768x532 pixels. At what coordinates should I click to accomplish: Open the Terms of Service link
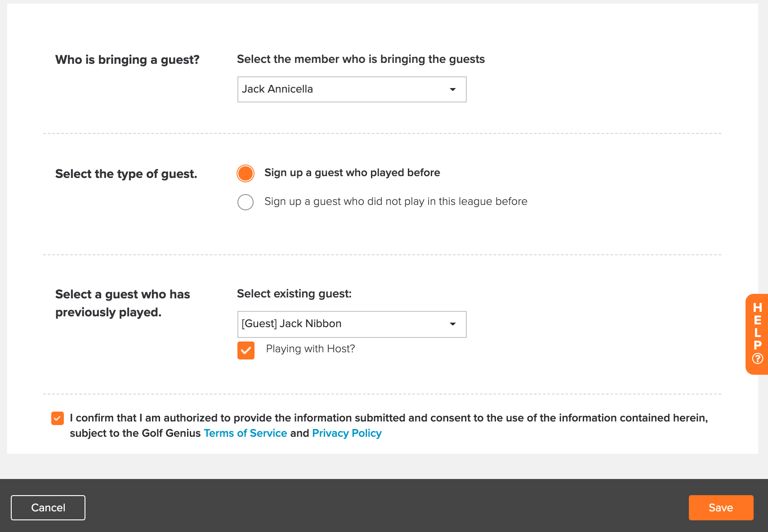[x=246, y=433]
